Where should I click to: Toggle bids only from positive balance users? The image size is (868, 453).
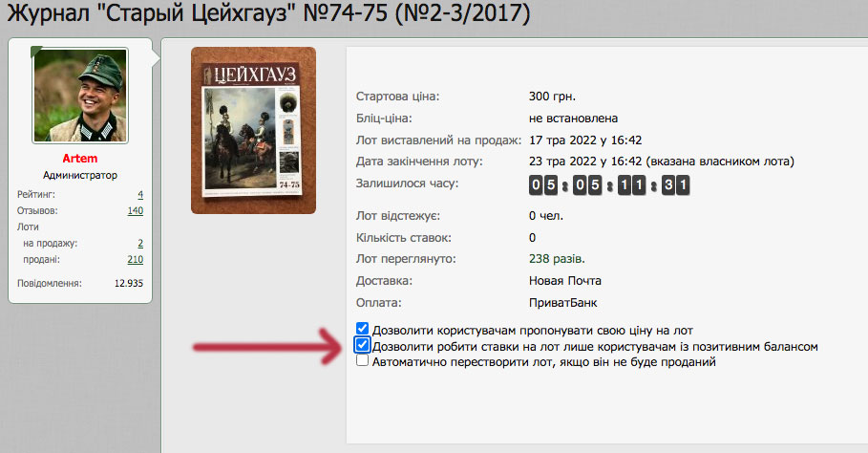coord(362,346)
